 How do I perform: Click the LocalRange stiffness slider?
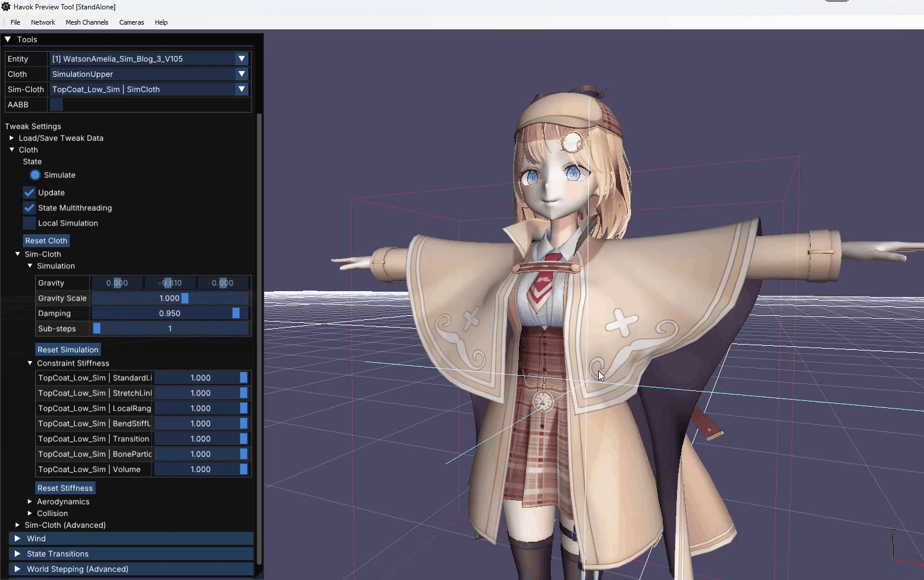coord(201,409)
